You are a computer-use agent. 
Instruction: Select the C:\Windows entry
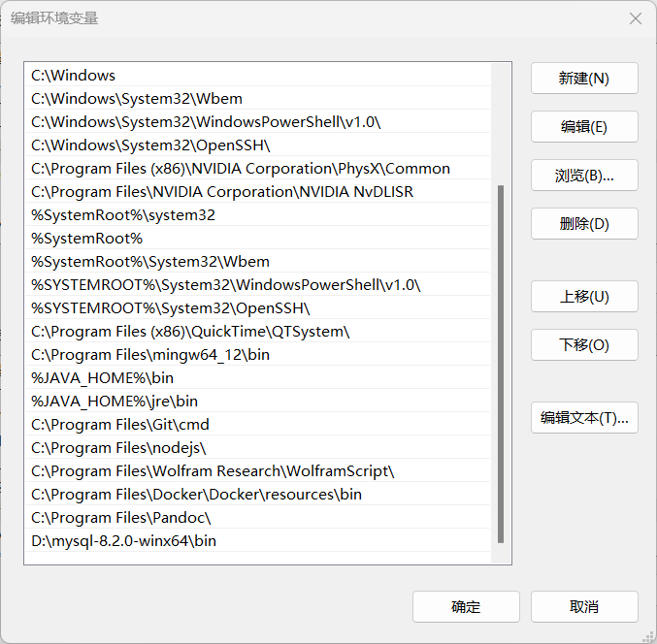(258, 76)
